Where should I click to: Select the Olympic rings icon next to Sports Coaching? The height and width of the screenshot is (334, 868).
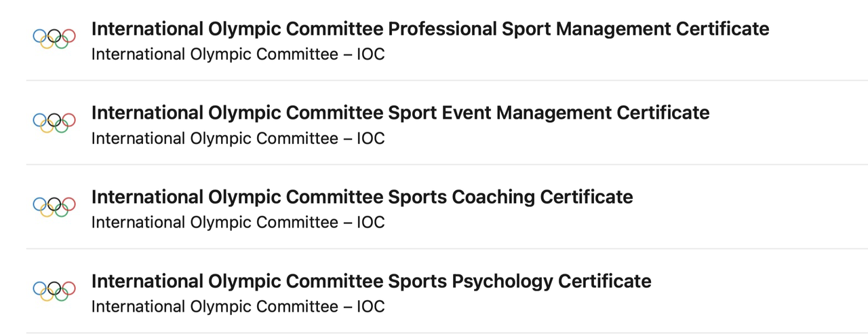click(x=54, y=206)
